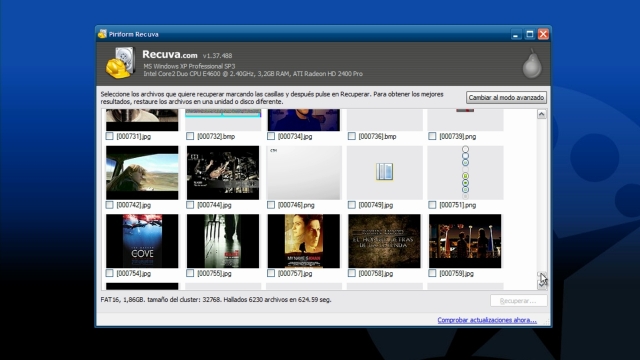Enable the checkbox for [000758].jpg
The image size is (640, 360).
coord(352,273)
